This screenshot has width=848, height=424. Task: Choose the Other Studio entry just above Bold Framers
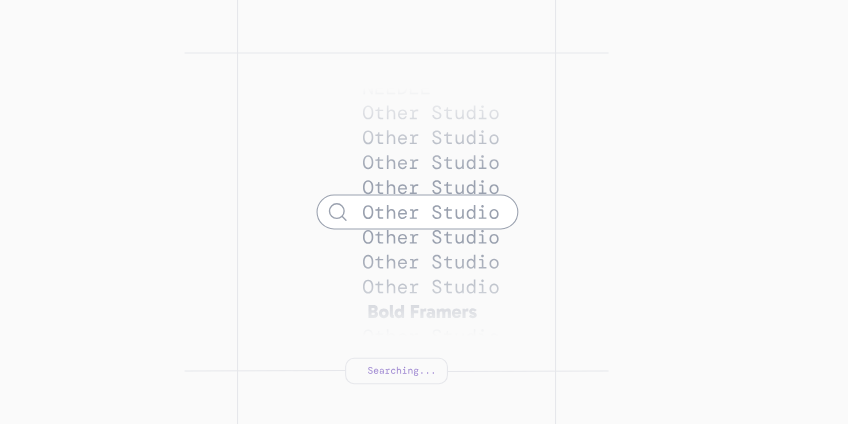(x=430, y=287)
